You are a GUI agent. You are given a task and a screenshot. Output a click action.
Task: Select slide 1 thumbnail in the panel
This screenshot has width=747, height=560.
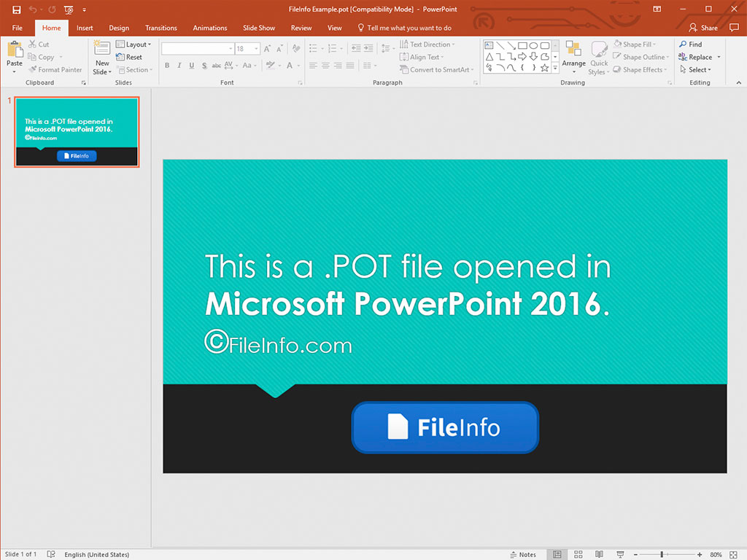pos(77,132)
